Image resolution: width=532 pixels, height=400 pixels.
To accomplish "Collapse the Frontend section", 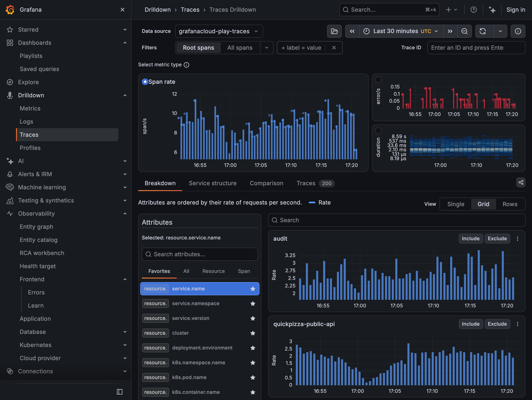I will [125, 279].
